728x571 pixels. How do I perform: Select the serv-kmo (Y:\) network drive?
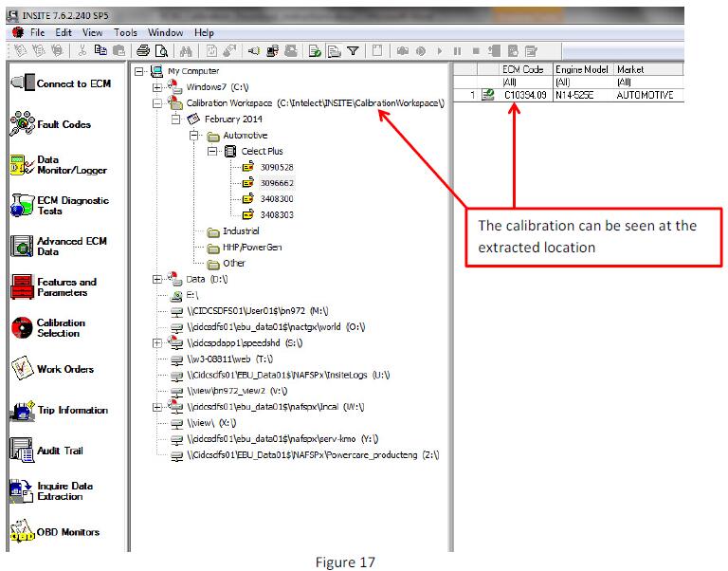pyautogui.click(x=282, y=438)
